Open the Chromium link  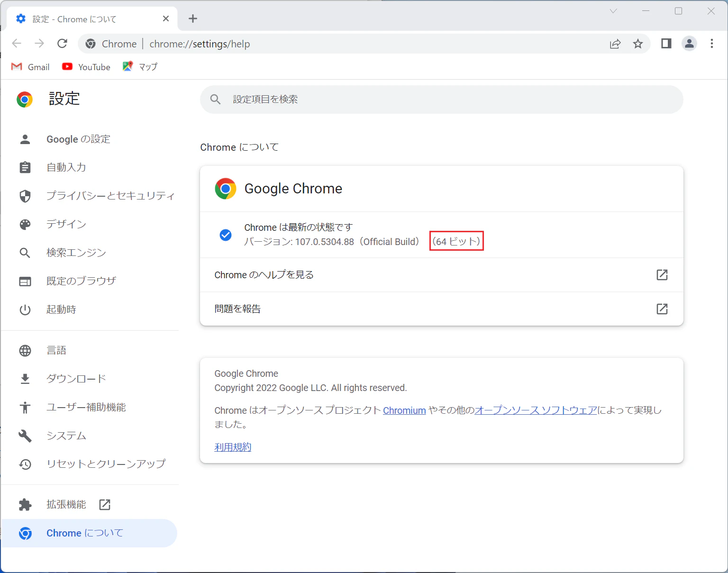(404, 410)
